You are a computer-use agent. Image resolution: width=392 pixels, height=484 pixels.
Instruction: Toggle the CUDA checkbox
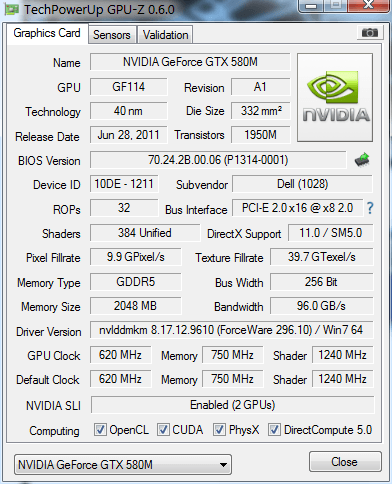coord(163,430)
